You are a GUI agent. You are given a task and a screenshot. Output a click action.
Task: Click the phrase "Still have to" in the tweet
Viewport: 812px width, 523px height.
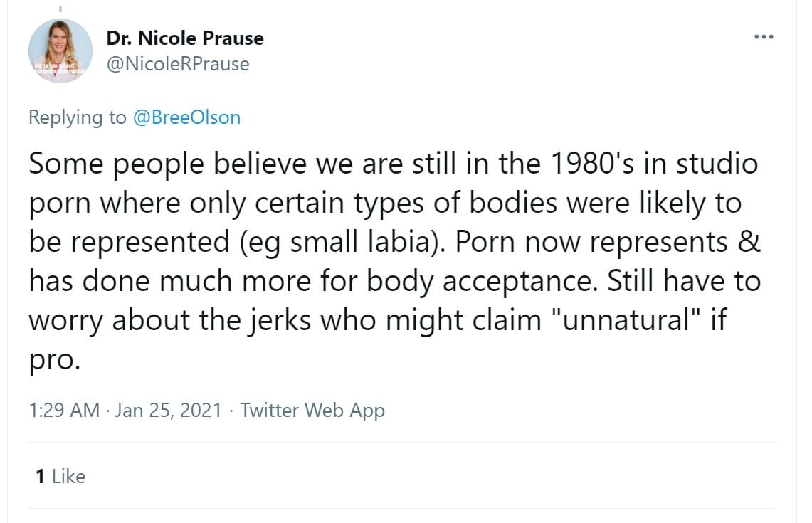[x=684, y=281]
